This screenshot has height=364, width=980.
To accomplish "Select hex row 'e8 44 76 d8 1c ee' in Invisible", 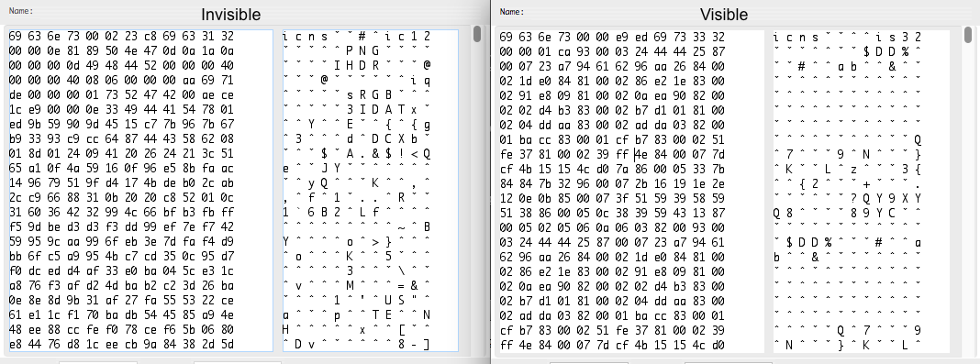I will coord(122,345).
